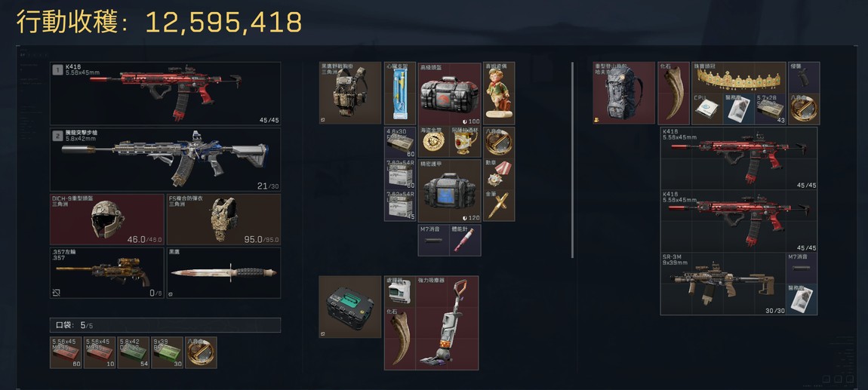Screen dimensions: 868x390
Task: Click the porcelain doll figurine 喜娃瓷偶
Action: point(499,94)
